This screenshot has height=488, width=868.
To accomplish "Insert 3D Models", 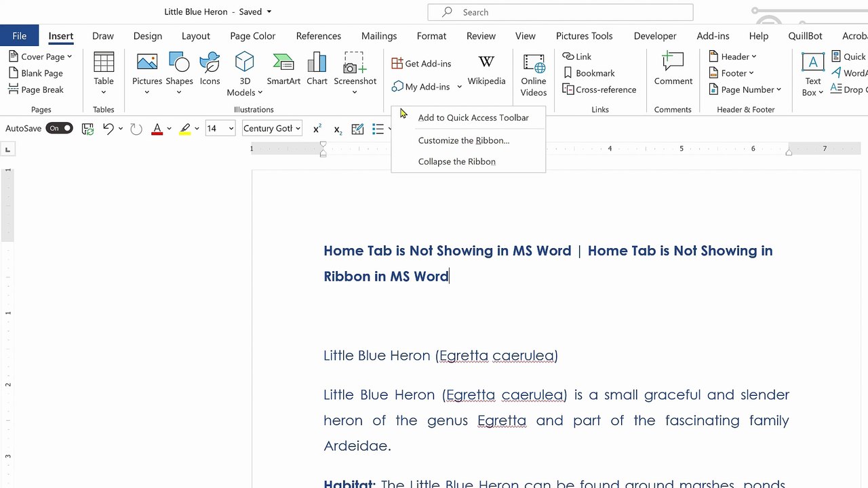I will coord(245,73).
